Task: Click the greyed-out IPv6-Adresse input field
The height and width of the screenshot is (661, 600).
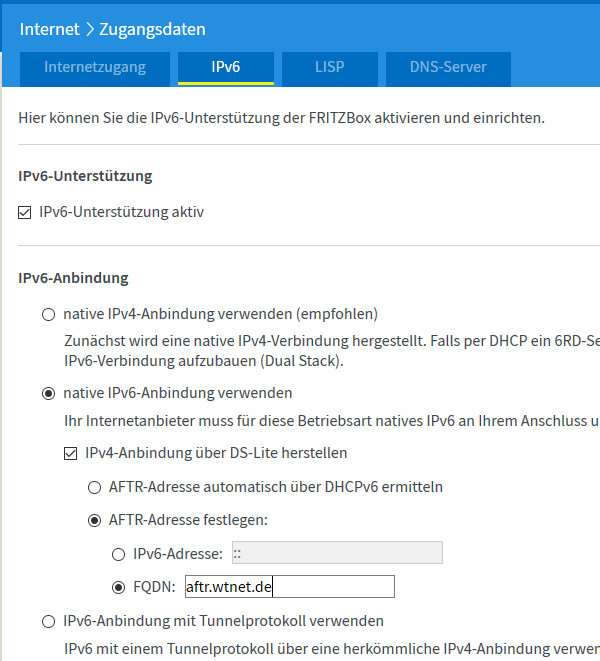Action: (336, 553)
